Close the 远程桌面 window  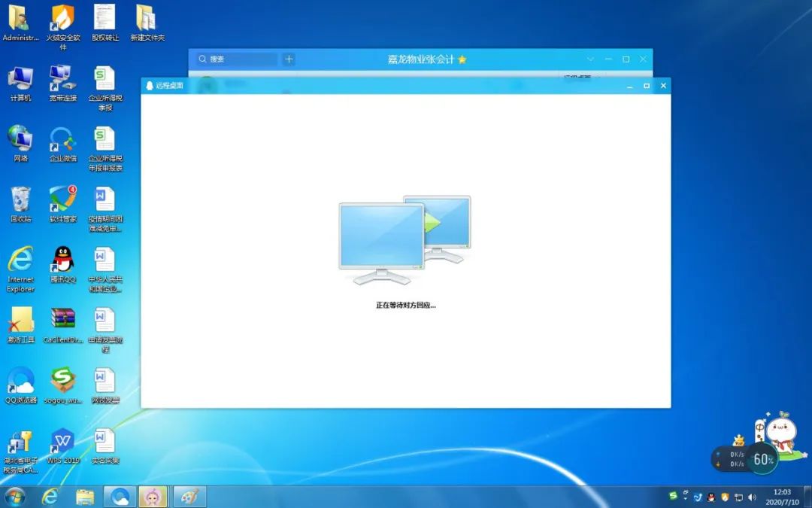click(x=663, y=86)
